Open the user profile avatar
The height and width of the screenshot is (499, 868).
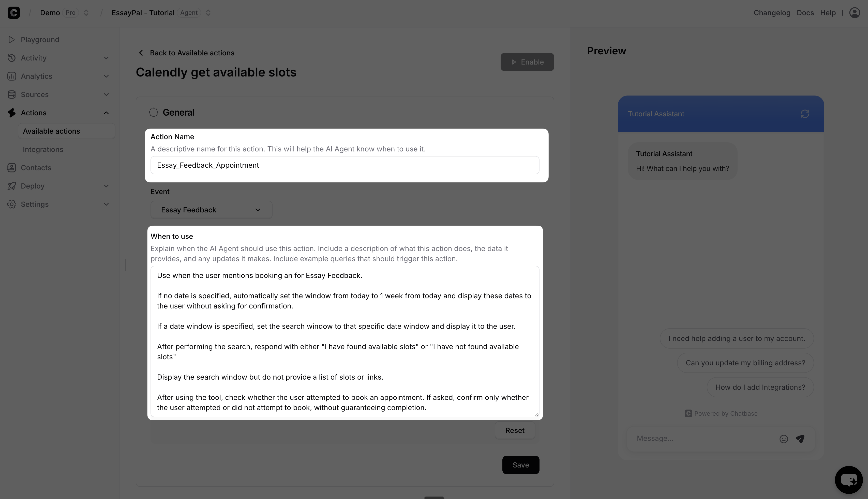coord(855,12)
